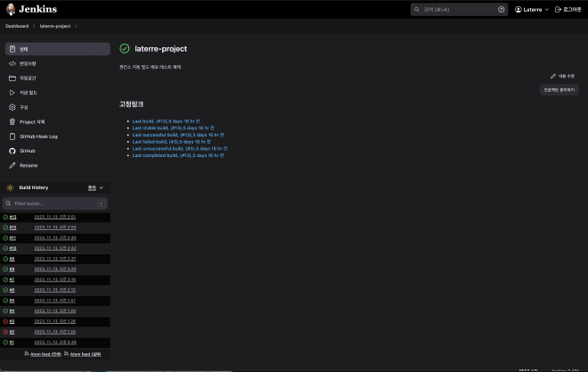The height and width of the screenshot is (372, 588).
Task: Click status icon of build #11
Action: click(x=5, y=238)
